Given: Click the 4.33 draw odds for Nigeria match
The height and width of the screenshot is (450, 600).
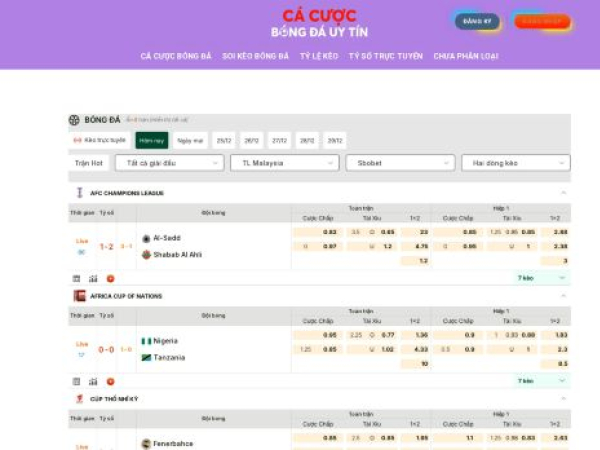Looking at the screenshot, I should pyautogui.click(x=415, y=349).
